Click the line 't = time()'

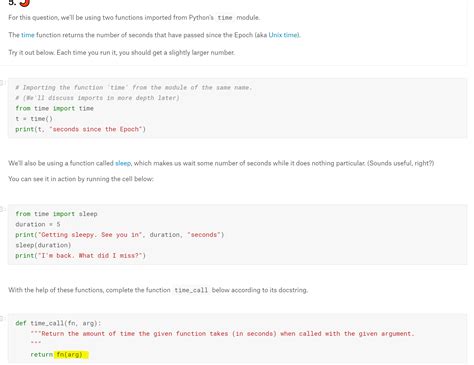click(34, 119)
